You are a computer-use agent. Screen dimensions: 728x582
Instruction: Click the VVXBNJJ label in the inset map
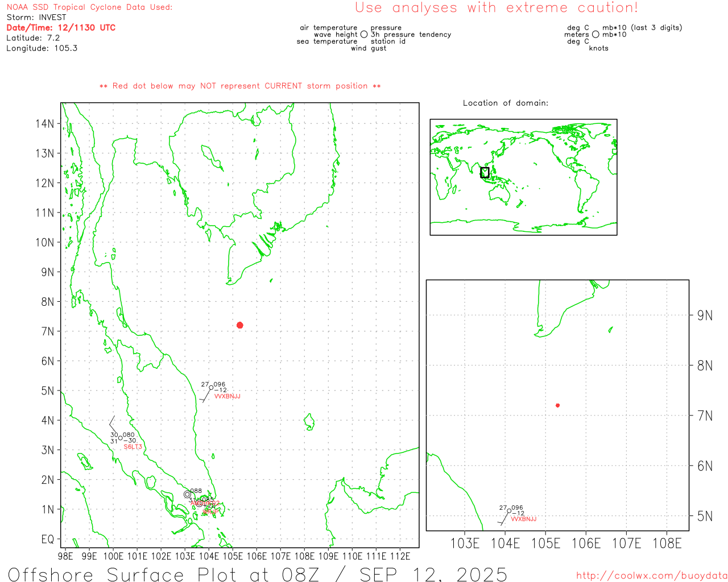(524, 519)
